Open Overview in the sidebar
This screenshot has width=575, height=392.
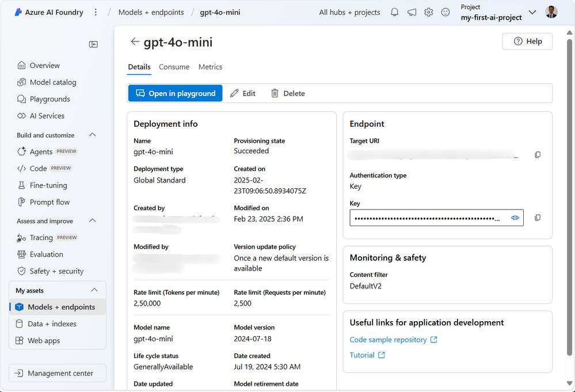click(39, 65)
